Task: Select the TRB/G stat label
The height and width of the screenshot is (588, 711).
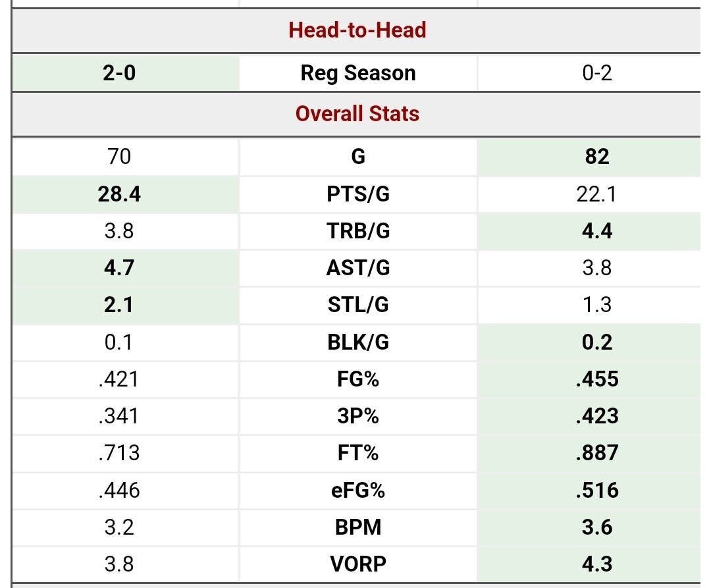Action: (357, 231)
